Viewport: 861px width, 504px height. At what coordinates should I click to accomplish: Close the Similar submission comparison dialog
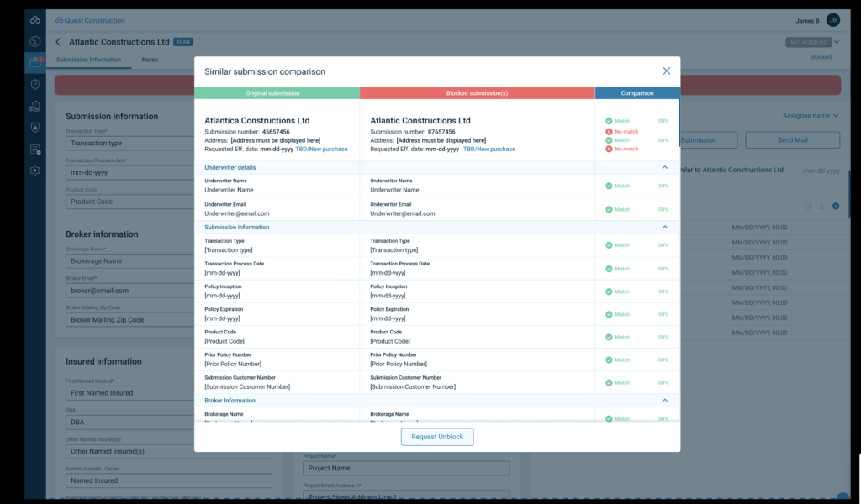pyautogui.click(x=666, y=71)
